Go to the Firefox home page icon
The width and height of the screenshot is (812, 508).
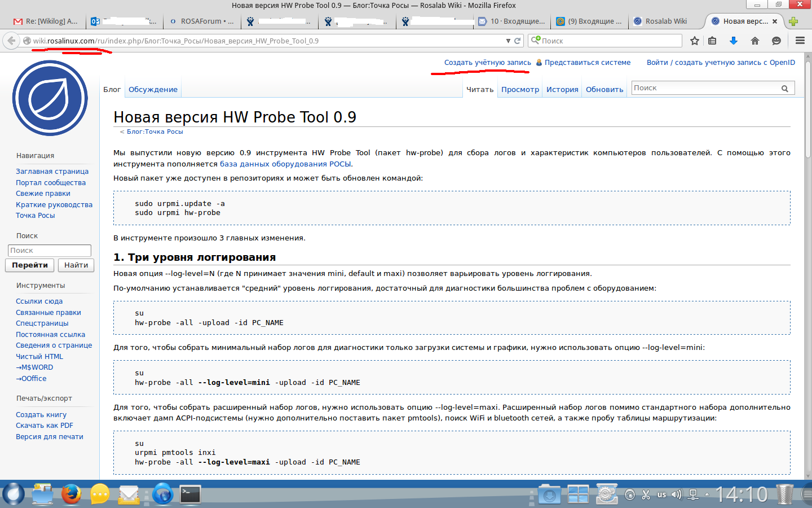(755, 41)
